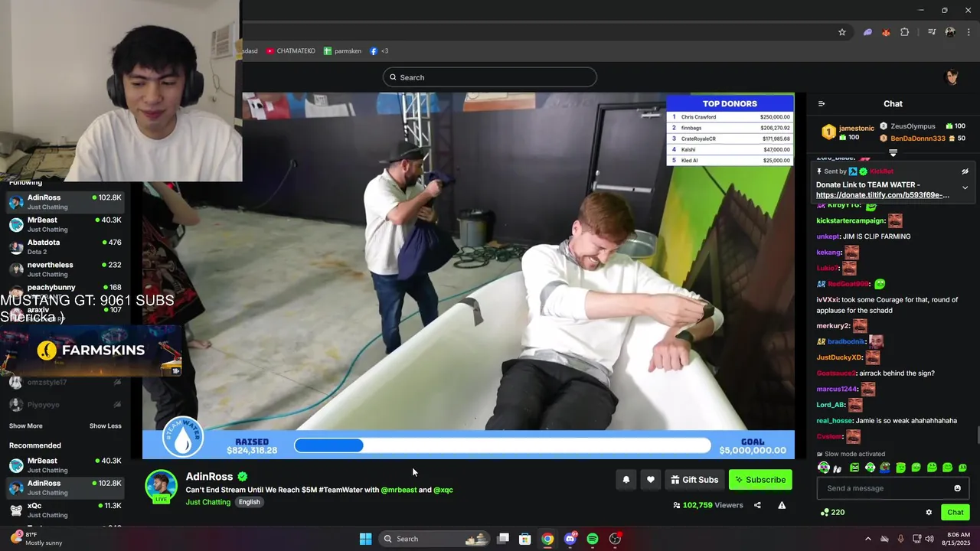Click the Kick search box
The width and height of the screenshot is (980, 551).
pyautogui.click(x=490, y=77)
